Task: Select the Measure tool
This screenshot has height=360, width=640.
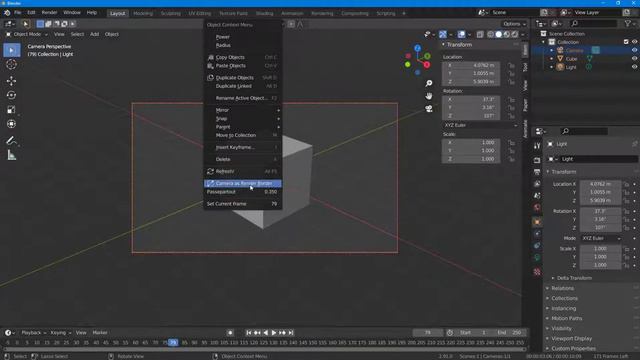Action: click(11, 156)
